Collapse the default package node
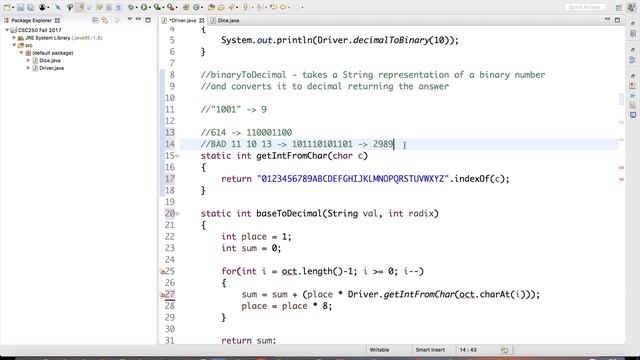 click(22, 53)
